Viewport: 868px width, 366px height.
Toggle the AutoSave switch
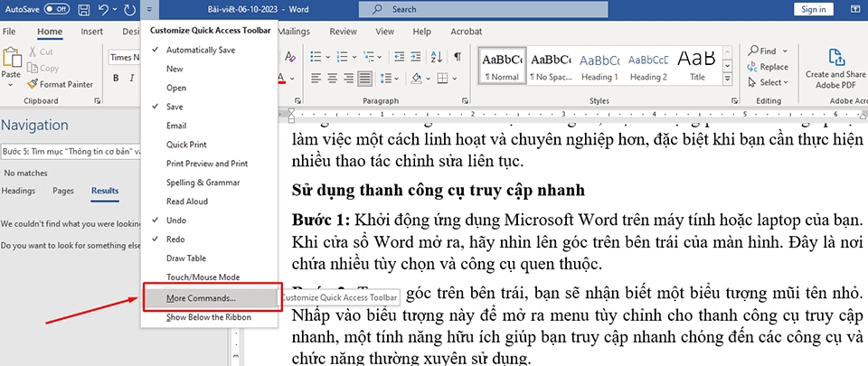(56, 9)
